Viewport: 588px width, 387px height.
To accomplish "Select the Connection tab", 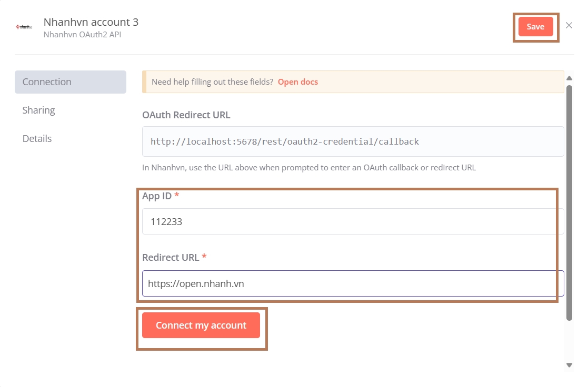I will [x=71, y=82].
